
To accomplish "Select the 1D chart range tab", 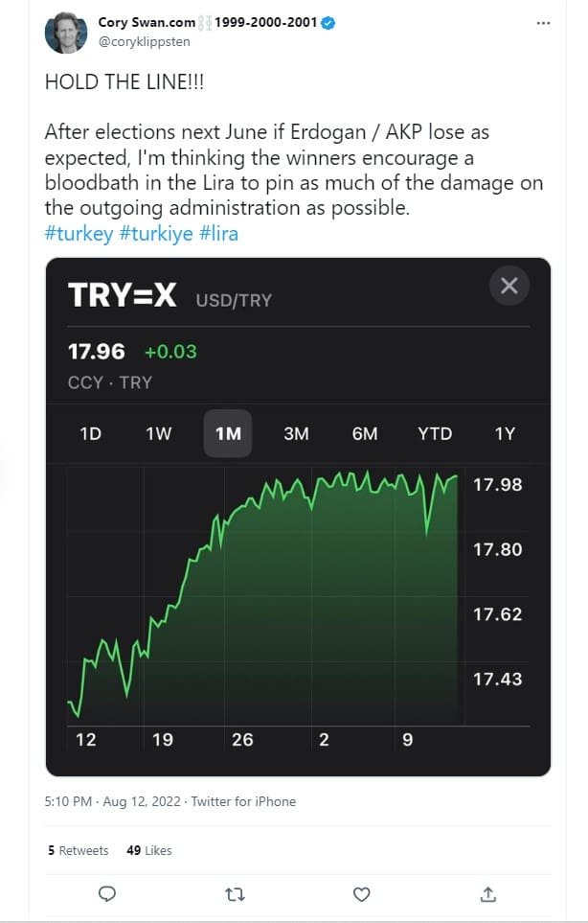I will [90, 433].
